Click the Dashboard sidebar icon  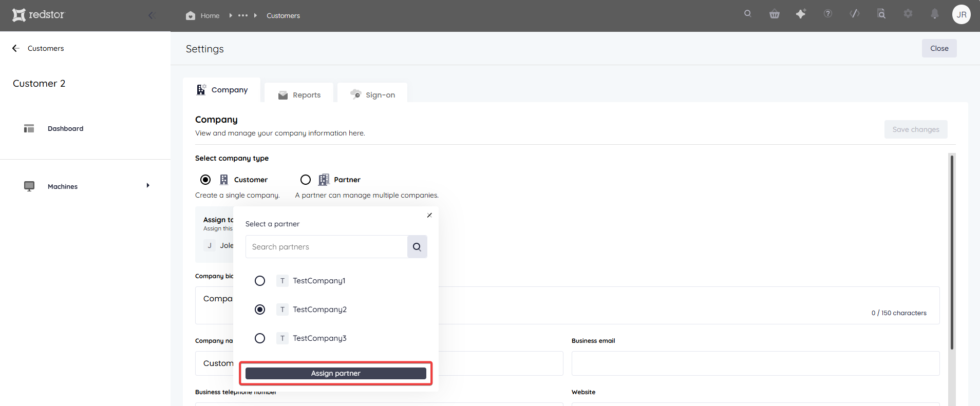[29, 128]
